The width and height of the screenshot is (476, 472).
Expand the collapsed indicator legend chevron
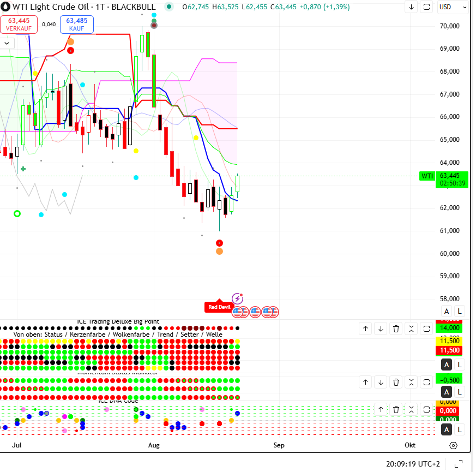8,43
